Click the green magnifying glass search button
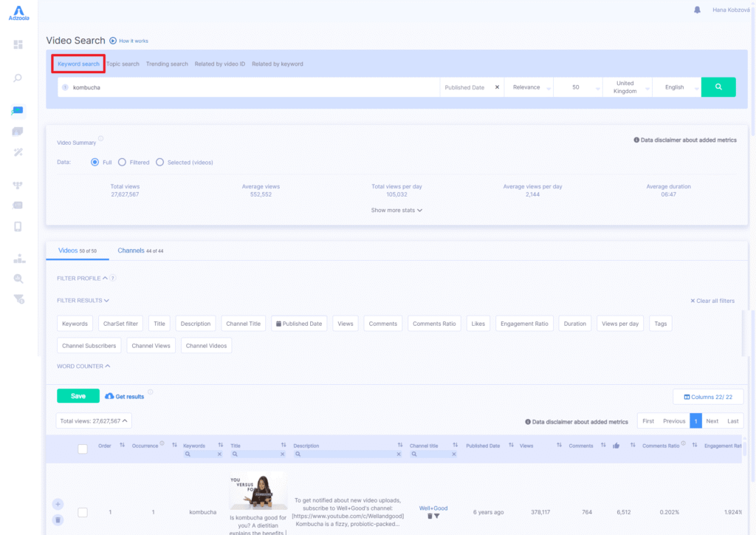This screenshot has width=756, height=535. tap(718, 86)
